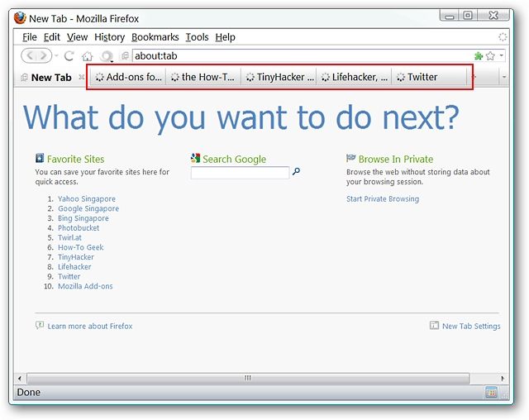The width and height of the screenshot is (529, 420).
Task: Switch to the Add-ons fo... tab
Action: [x=128, y=77]
